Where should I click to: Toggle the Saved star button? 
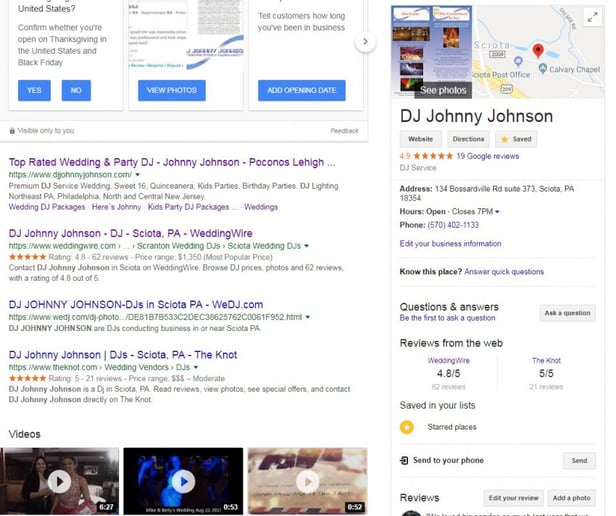(x=516, y=139)
